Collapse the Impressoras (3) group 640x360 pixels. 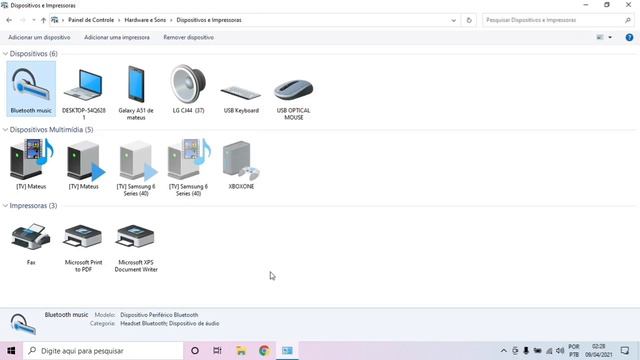click(5, 205)
